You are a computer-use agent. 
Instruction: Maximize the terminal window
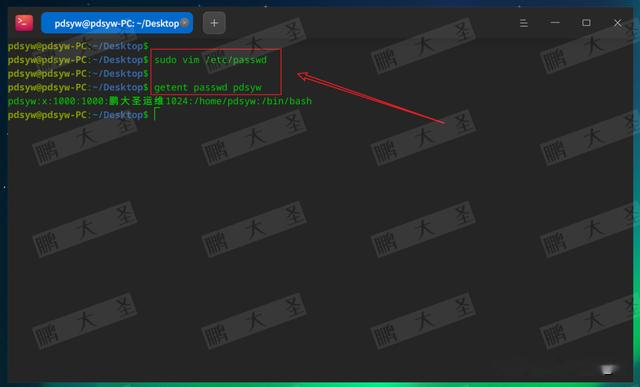(x=586, y=23)
